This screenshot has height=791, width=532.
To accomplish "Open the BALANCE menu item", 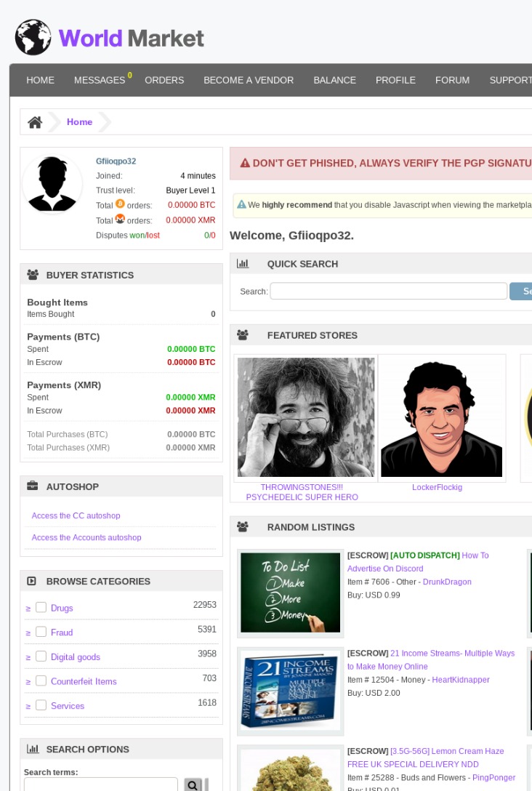I will tap(335, 80).
